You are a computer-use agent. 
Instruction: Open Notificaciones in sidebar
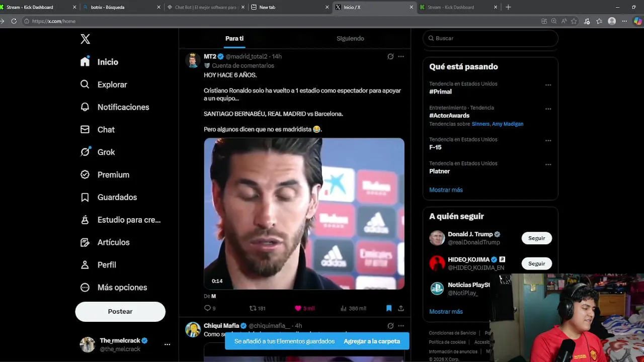coord(115,107)
